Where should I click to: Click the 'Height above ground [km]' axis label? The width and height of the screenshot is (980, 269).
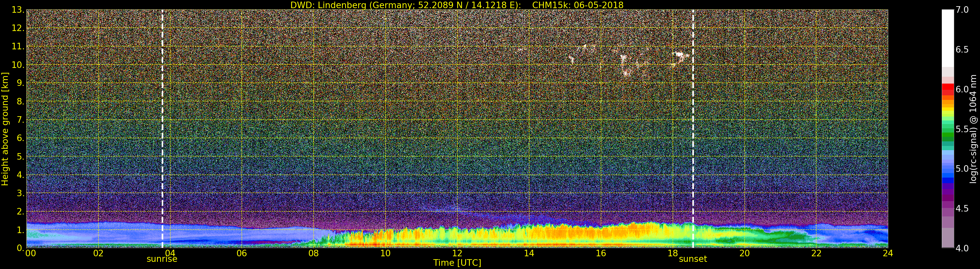(x=5, y=129)
